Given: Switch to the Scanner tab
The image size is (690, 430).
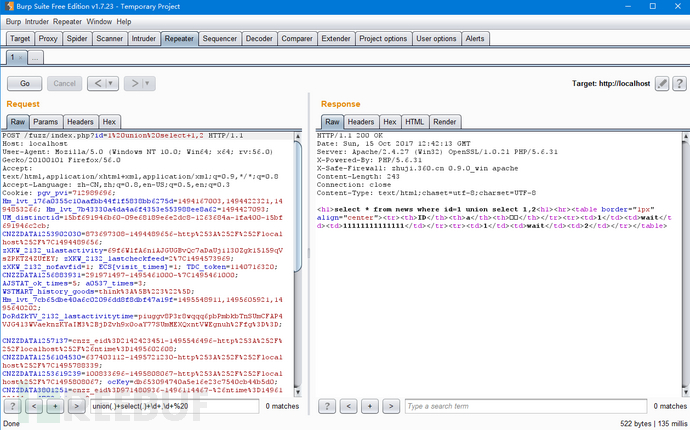Looking at the screenshot, I should pos(110,38).
